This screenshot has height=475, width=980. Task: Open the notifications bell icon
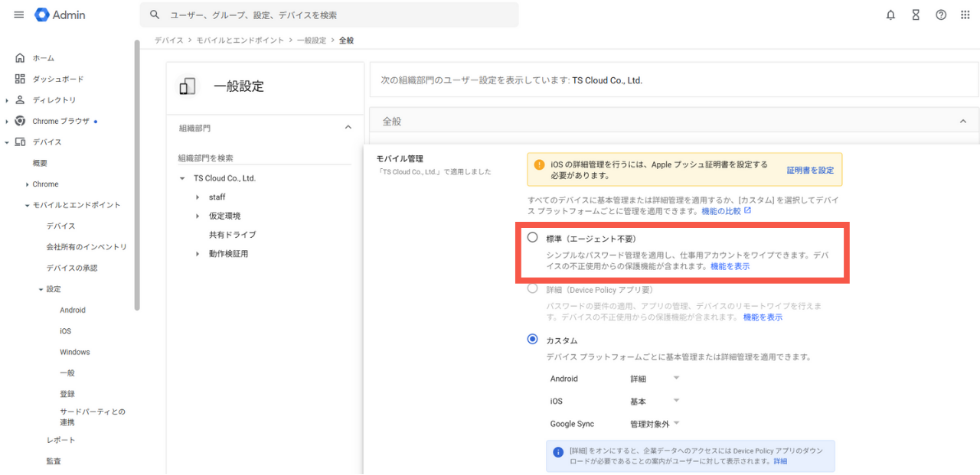pos(890,15)
